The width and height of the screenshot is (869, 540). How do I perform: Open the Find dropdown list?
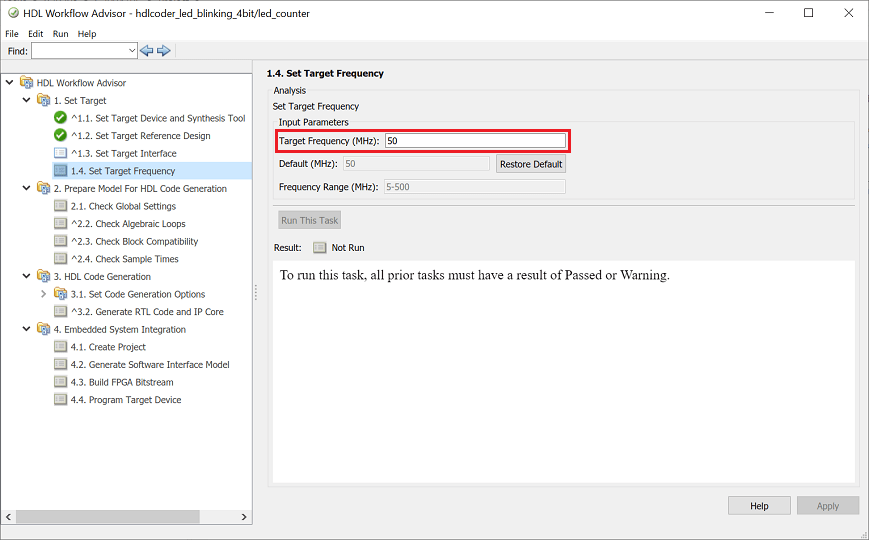click(132, 50)
